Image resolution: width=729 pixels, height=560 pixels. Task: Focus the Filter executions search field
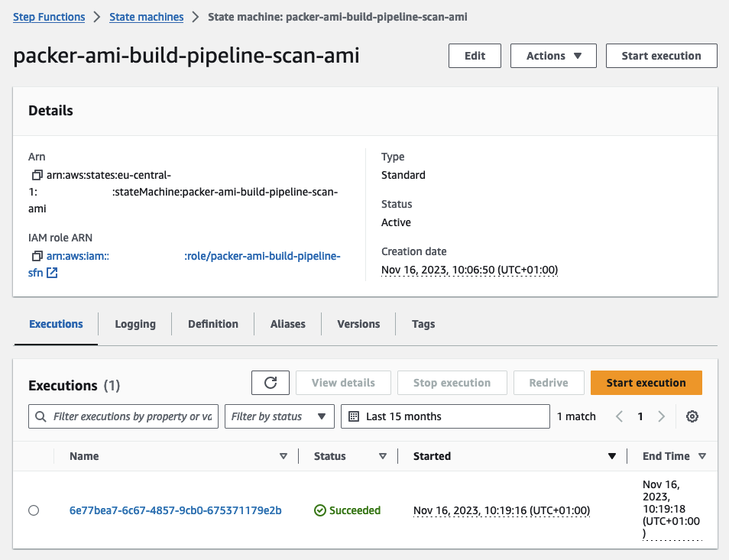[131, 416]
